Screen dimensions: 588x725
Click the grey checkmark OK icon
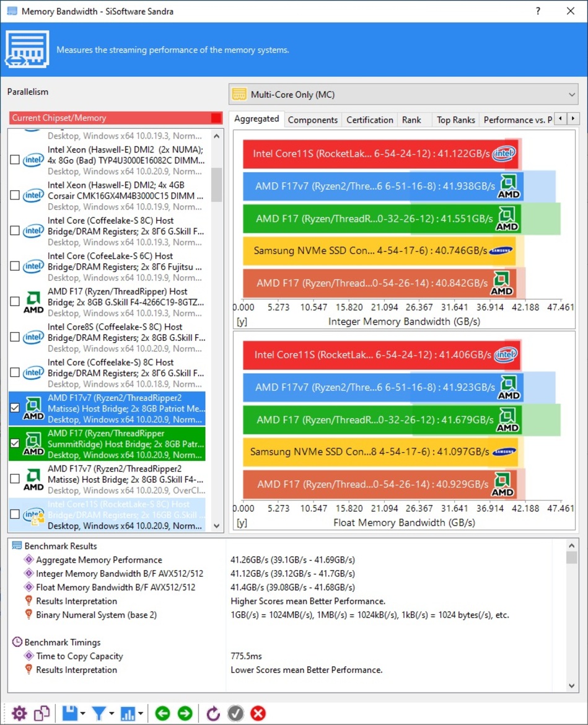pos(235,713)
